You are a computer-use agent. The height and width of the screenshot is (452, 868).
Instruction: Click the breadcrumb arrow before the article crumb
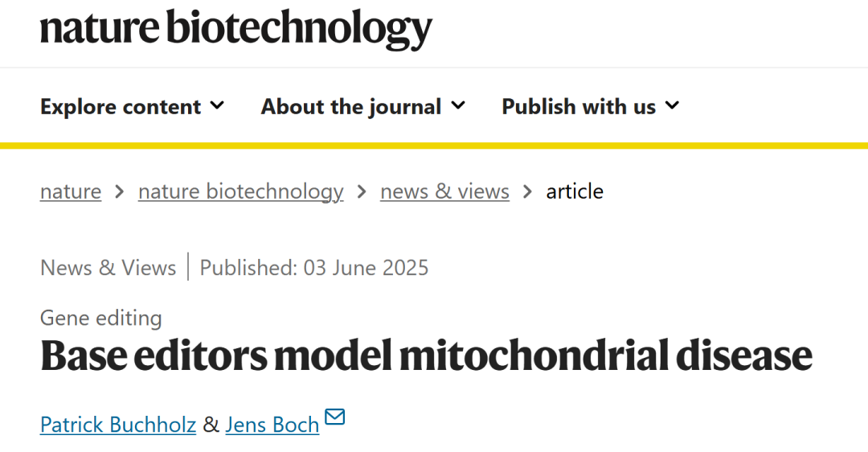tap(528, 191)
